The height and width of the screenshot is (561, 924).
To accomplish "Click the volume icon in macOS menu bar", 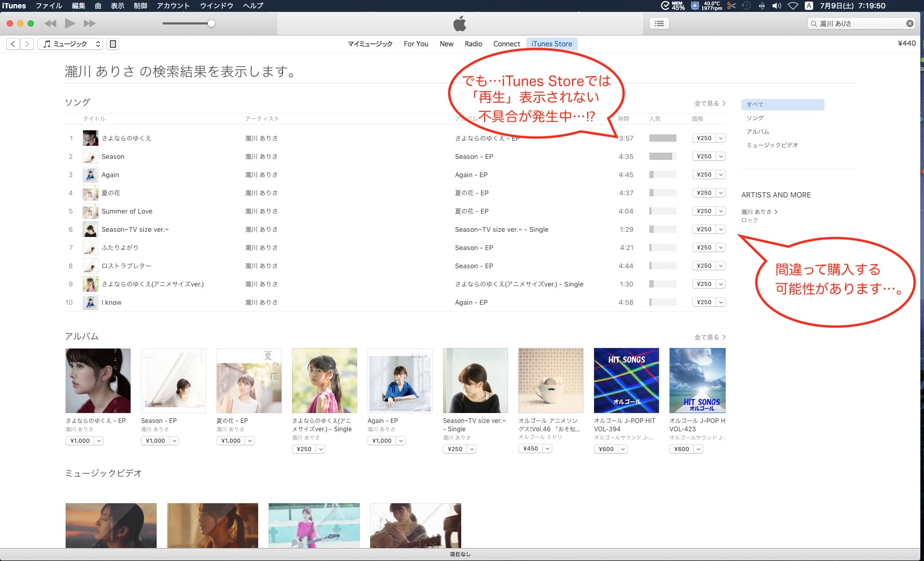I will [776, 6].
